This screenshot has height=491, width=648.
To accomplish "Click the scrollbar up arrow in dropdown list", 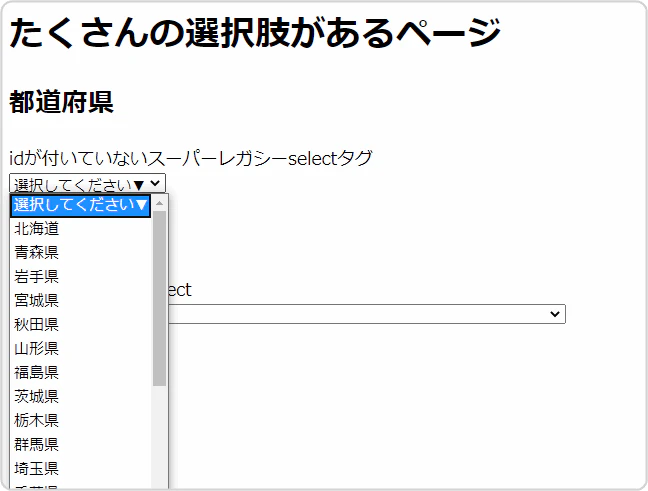I will (x=160, y=203).
